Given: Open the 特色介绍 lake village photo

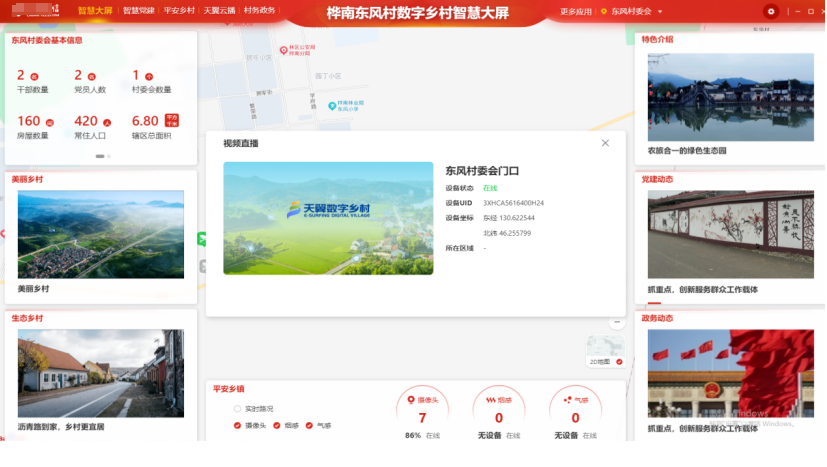Looking at the screenshot, I should point(730,97).
